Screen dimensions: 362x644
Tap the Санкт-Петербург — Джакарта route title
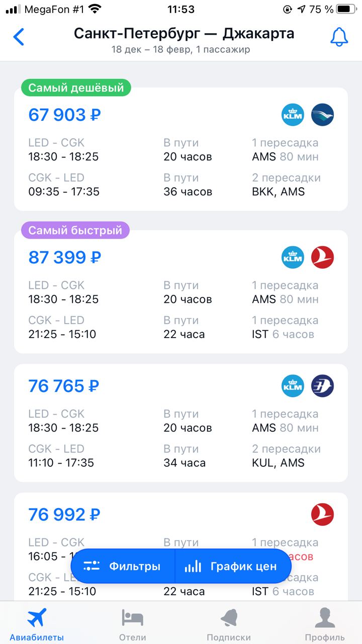pos(184,34)
